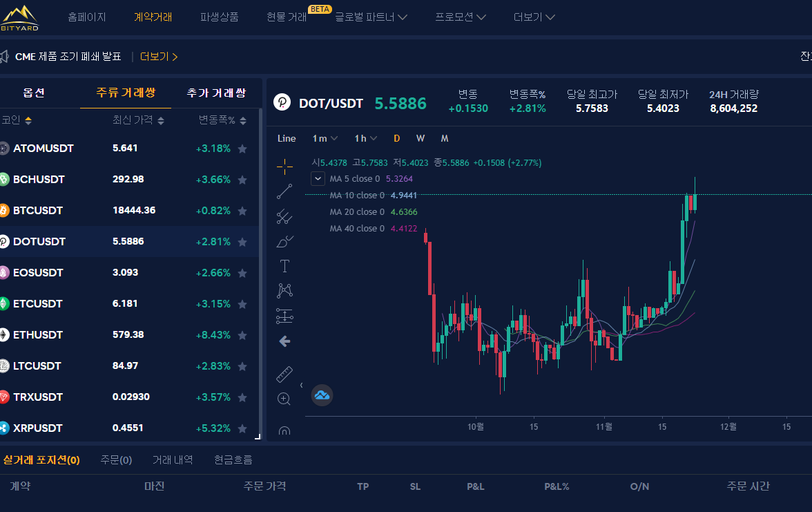Select the crosshair cursor tool
The width and height of the screenshot is (812, 512).
pos(284,167)
